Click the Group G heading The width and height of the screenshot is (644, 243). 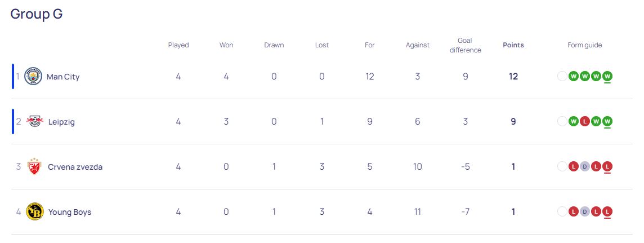coord(37,14)
